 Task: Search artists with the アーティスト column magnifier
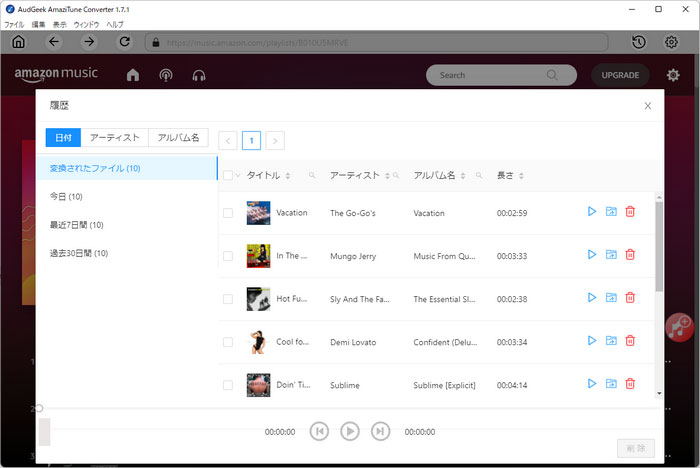396,176
